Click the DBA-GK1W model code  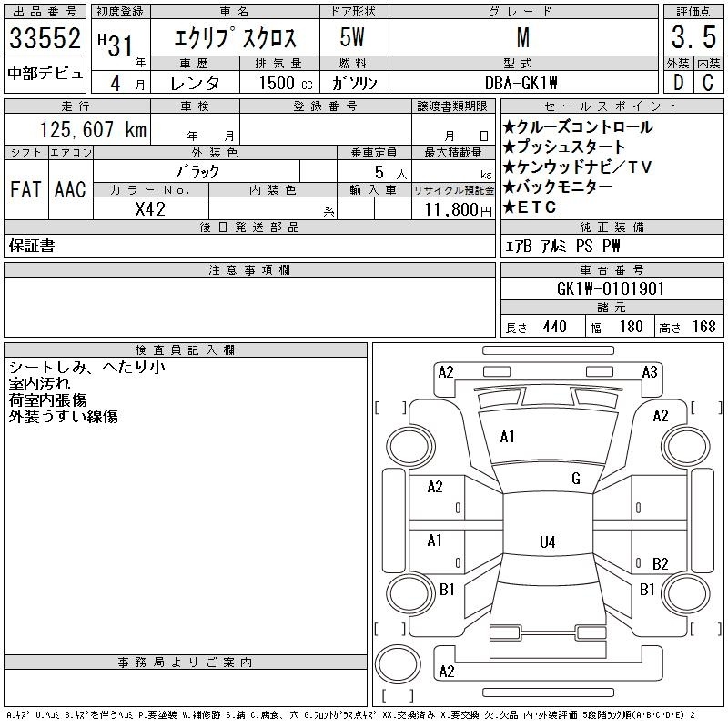(x=521, y=82)
